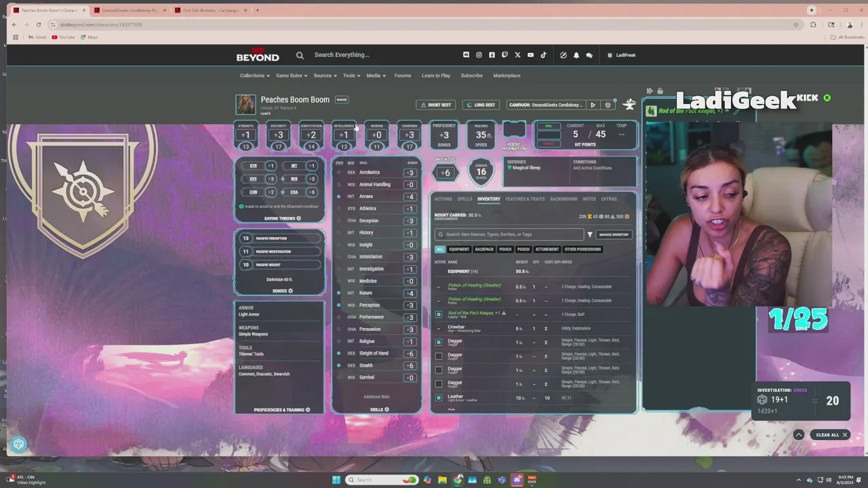Expand dice results with the chevron button
This screenshot has width=868, height=488.
(799, 434)
